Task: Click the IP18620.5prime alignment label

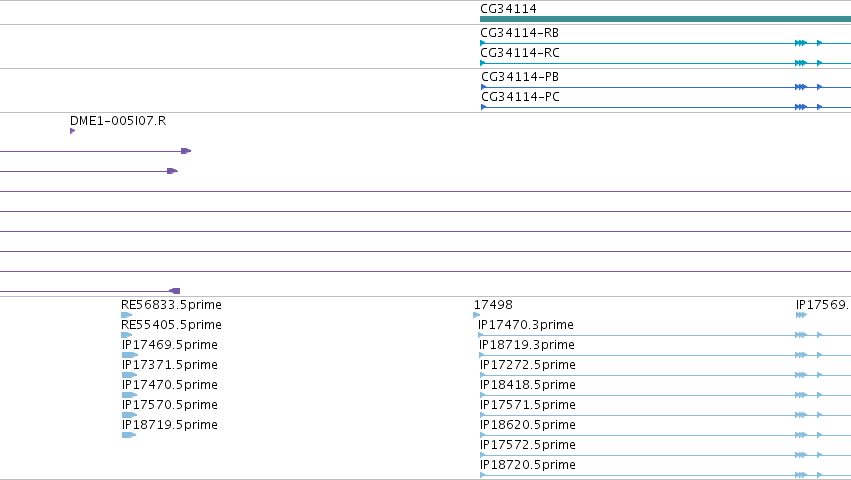Action: pyautogui.click(x=528, y=425)
